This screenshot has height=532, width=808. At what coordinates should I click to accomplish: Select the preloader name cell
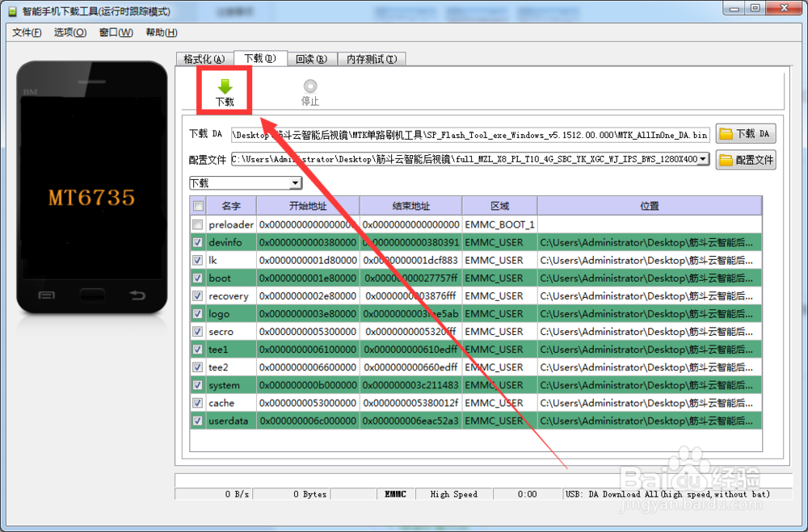[x=231, y=224]
